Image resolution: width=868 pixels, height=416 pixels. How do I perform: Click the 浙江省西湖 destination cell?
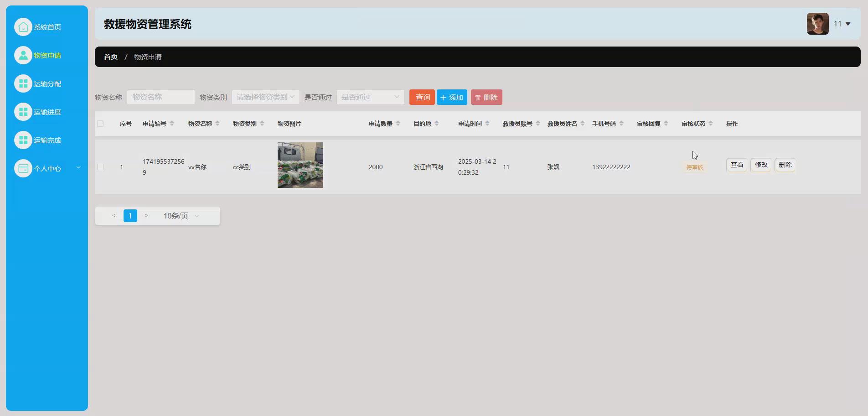(428, 167)
